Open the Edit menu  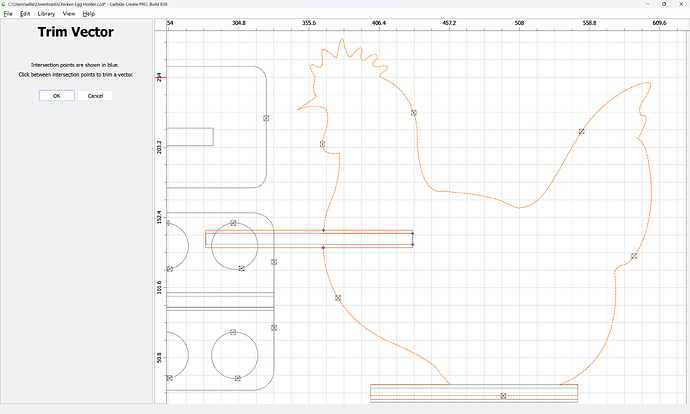click(x=24, y=14)
